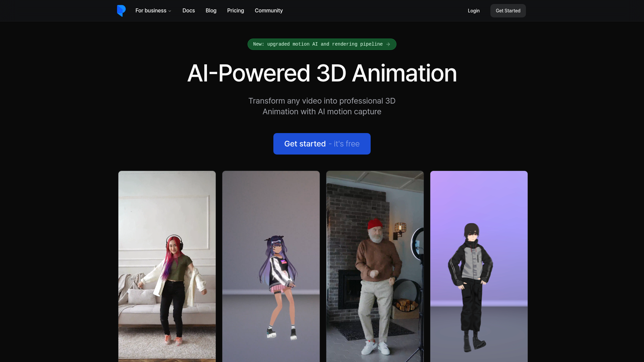Click the purple-haired anime avatar video
The image size is (644, 362).
(x=271, y=266)
